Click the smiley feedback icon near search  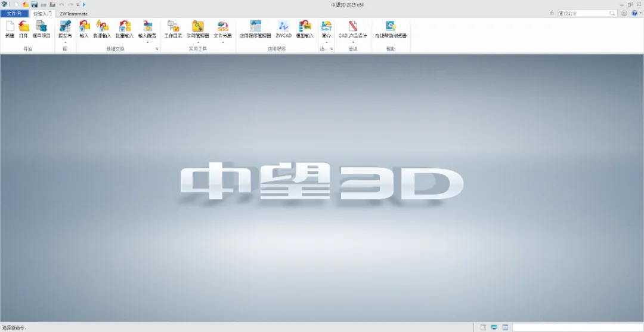[624, 13]
